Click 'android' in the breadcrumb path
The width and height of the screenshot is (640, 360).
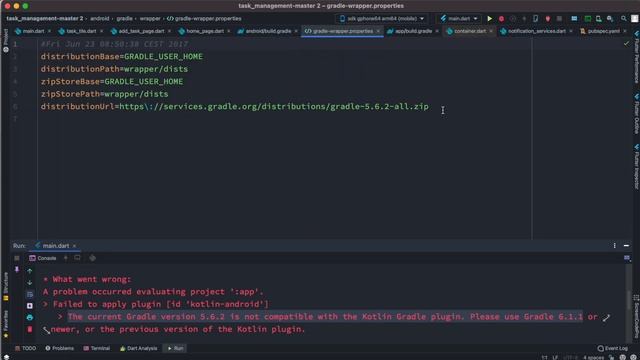100,18
